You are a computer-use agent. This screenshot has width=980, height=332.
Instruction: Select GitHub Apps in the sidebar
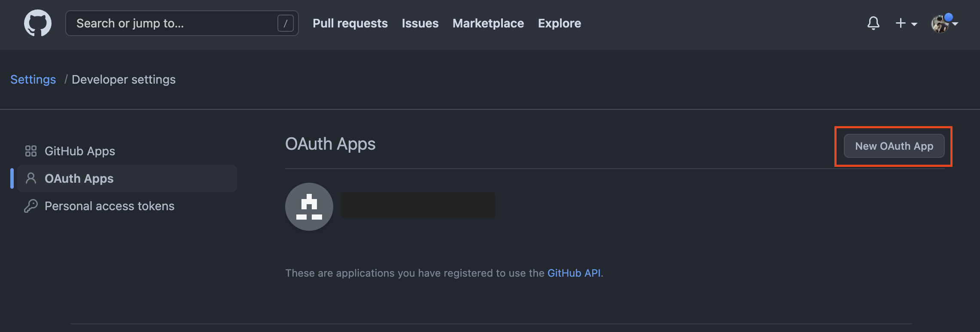click(127, 151)
